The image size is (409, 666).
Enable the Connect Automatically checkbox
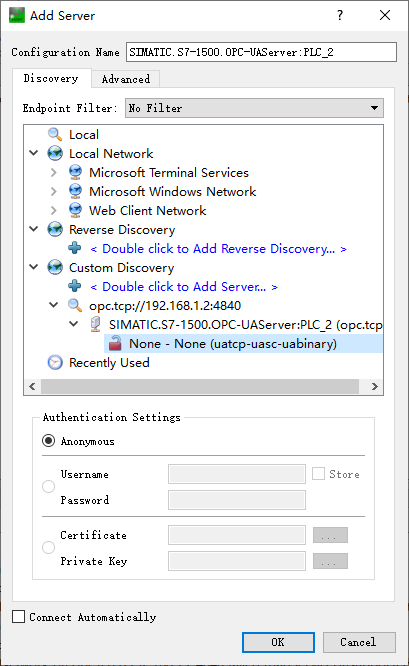click(x=18, y=617)
